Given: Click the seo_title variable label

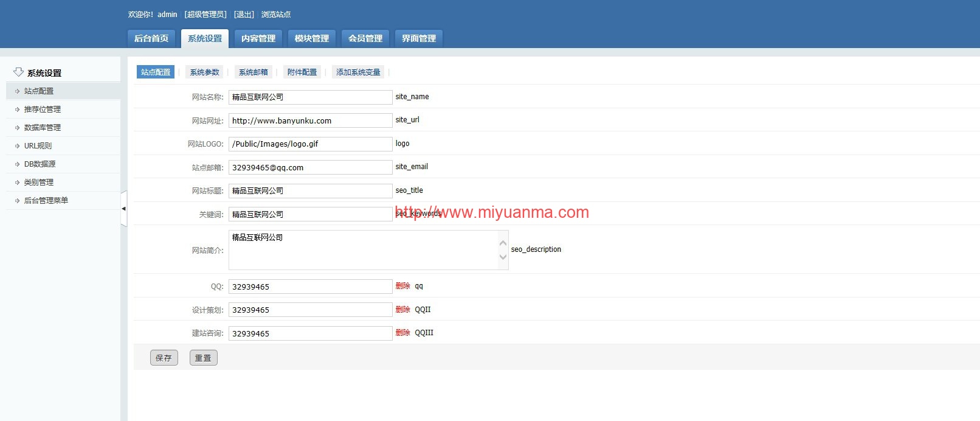Looking at the screenshot, I should (409, 190).
